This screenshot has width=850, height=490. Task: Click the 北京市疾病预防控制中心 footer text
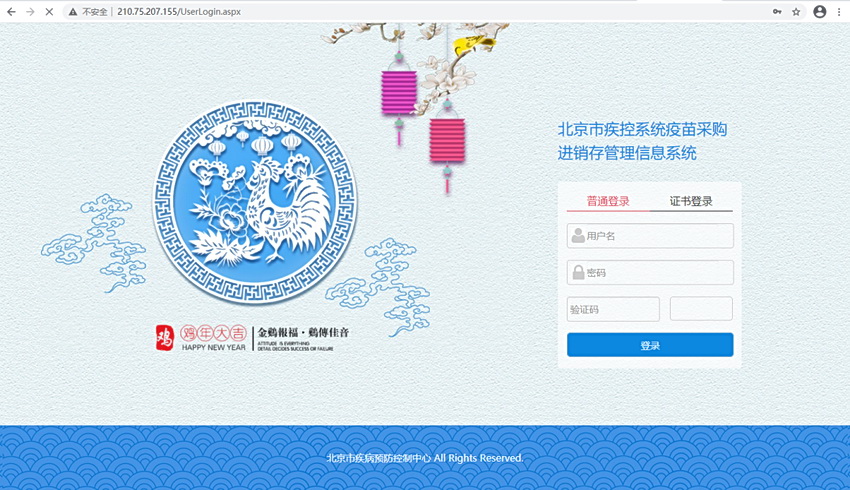[x=378, y=458]
